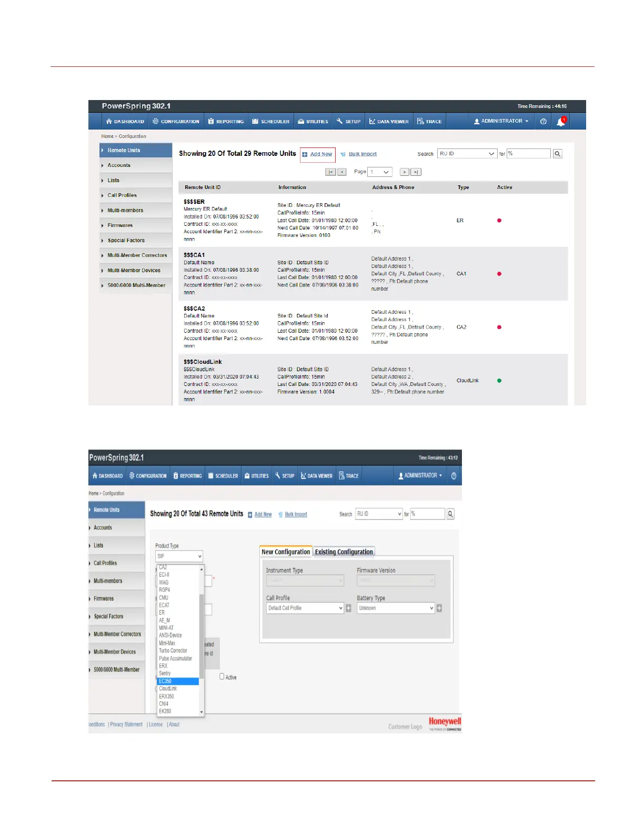This screenshot has height=834, width=644.
Task: Select MINI-AT in Product Type list
Action: (x=178, y=628)
